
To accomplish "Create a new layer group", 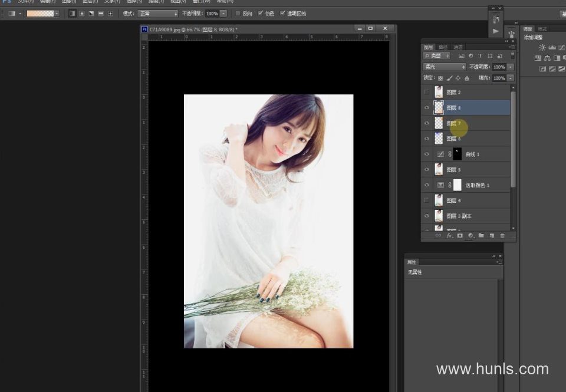I will click(481, 236).
